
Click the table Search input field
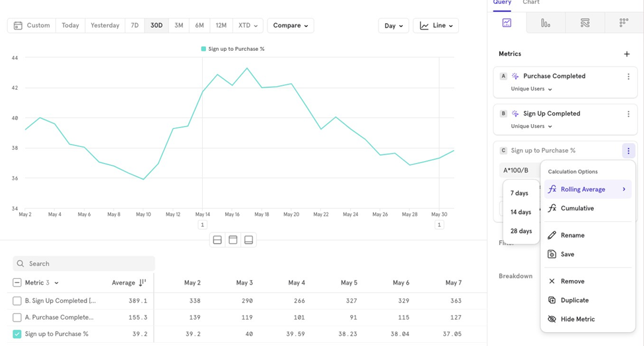84,263
